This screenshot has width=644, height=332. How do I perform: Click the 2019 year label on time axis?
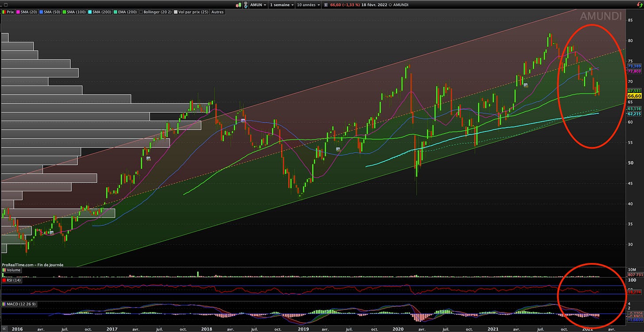pos(303,329)
